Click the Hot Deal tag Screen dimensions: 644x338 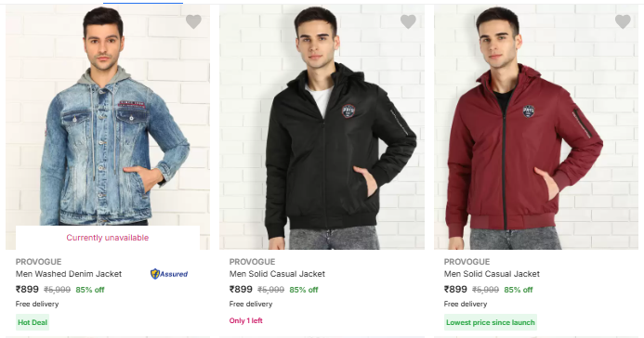33,322
